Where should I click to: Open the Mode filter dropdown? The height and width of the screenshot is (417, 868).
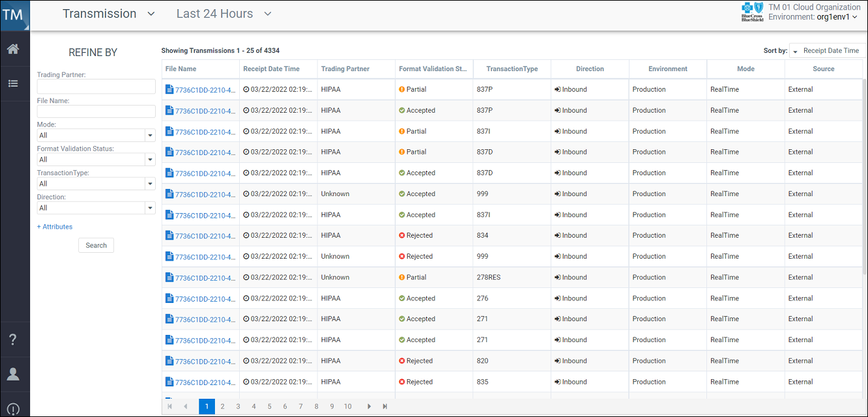pos(150,135)
